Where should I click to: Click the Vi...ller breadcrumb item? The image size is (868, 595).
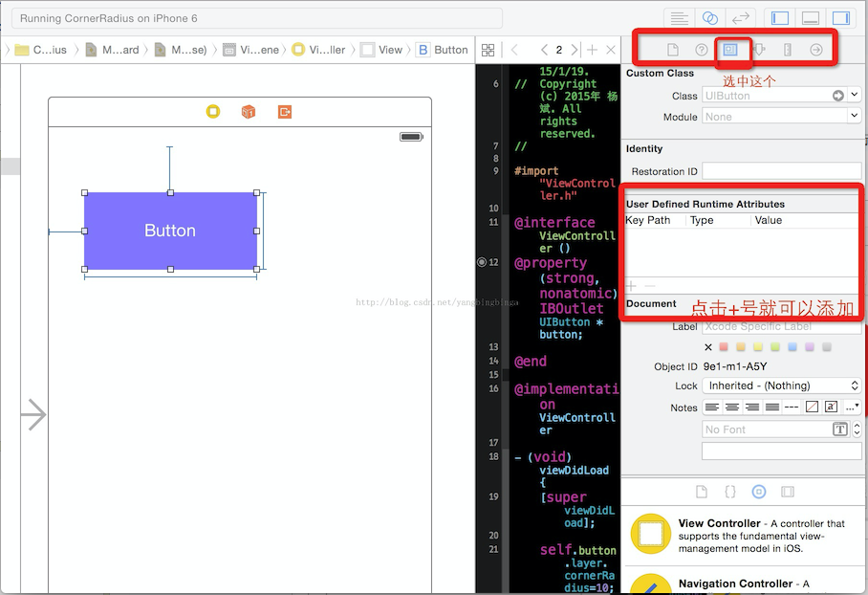(319, 50)
